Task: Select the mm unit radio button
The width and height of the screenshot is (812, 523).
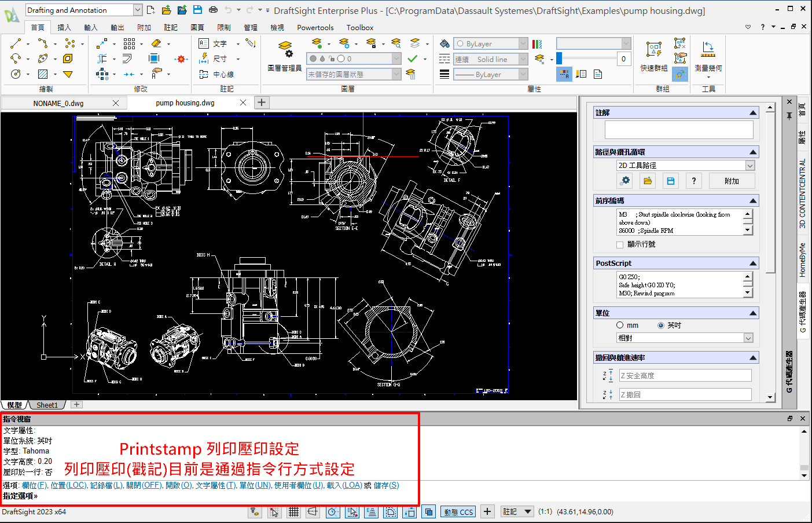Action: pyautogui.click(x=620, y=325)
